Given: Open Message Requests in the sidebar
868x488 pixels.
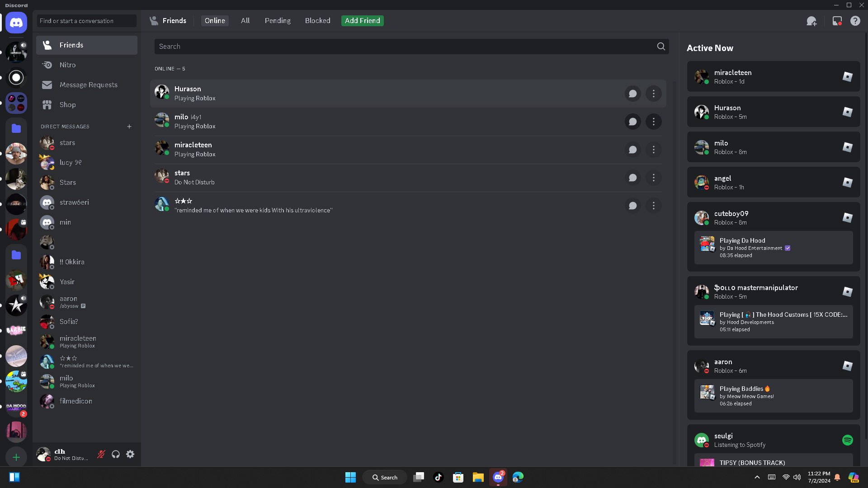Looking at the screenshot, I should tap(88, 85).
